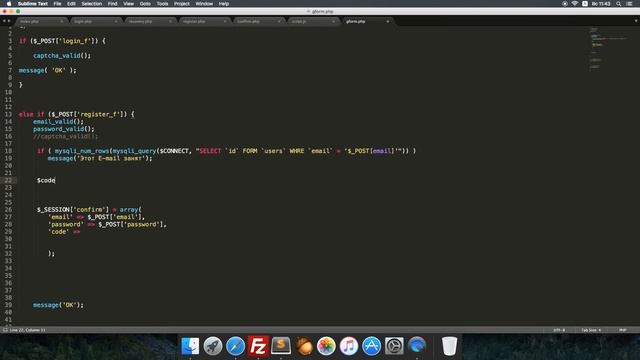
Task: Switch to the index.php tab
Action: tap(41, 21)
